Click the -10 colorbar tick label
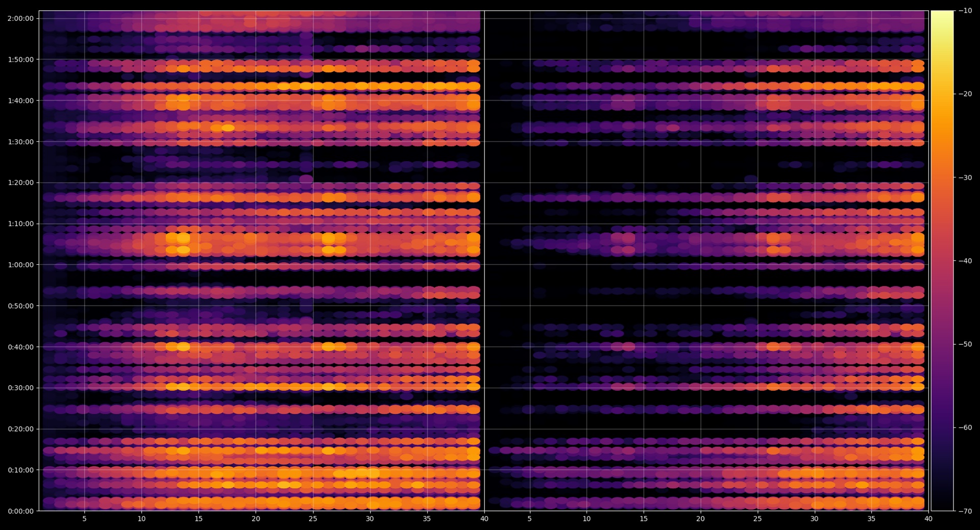 [x=965, y=11]
